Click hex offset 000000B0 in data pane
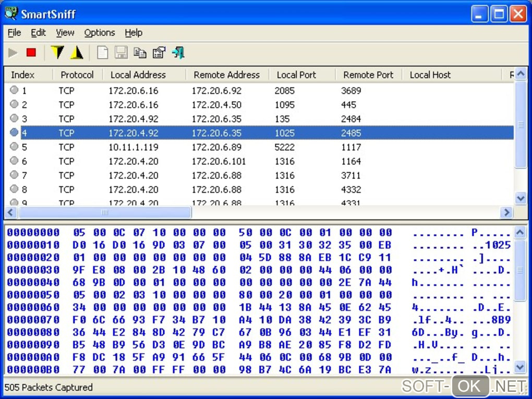This screenshot has width=532, height=399. (x=33, y=369)
